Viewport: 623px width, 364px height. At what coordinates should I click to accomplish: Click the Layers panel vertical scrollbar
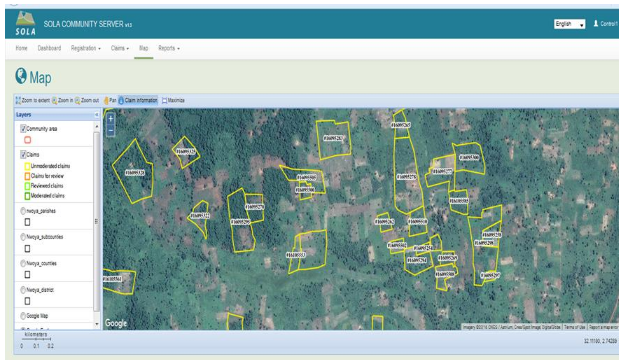(x=97, y=222)
